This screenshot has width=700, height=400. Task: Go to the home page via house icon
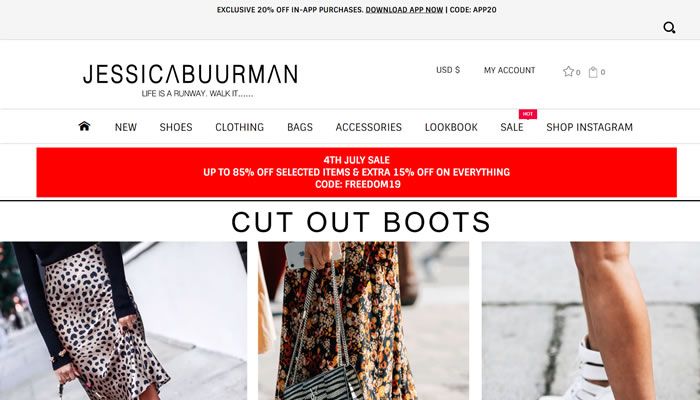tap(84, 126)
